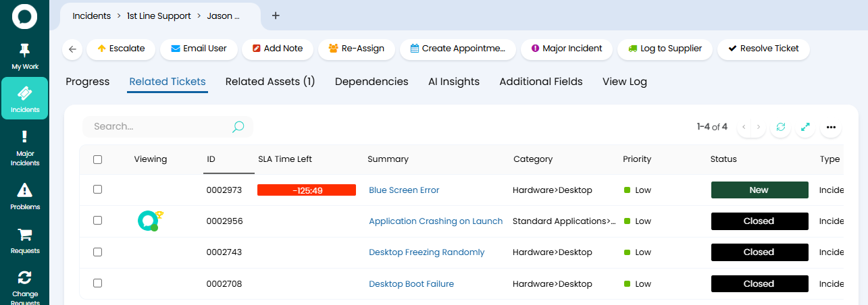Viewport: 868px width, 305px height.
Task: Open Change Requests in sidebar
Action: (24, 287)
